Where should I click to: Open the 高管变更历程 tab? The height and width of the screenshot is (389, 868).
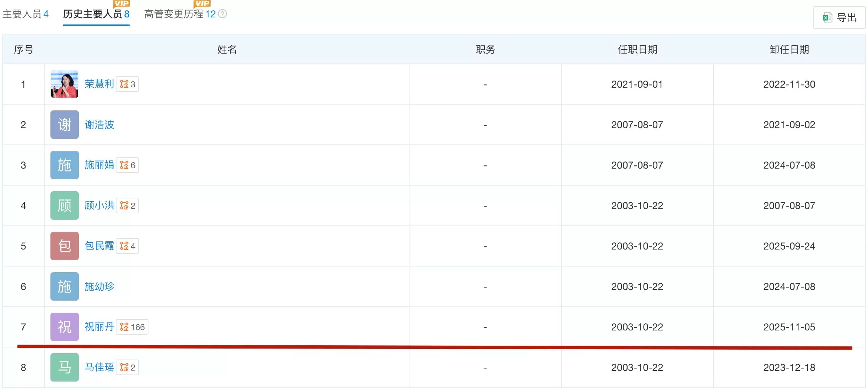point(175,14)
